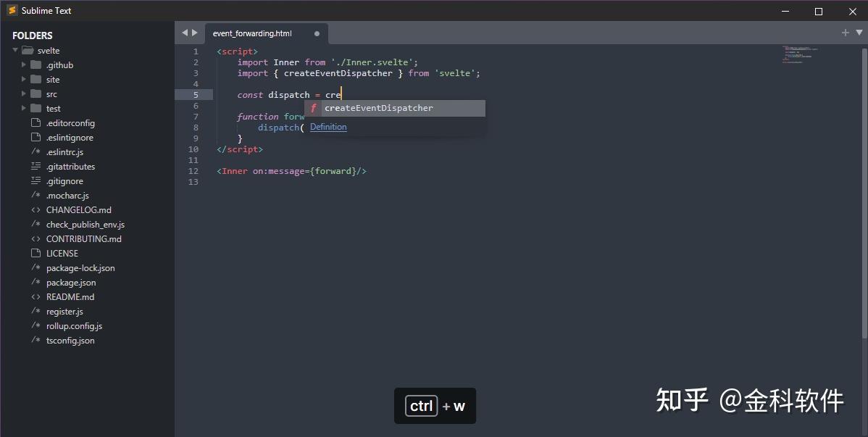Open package-lock.json from the sidebar
The image size is (868, 437).
pos(80,267)
